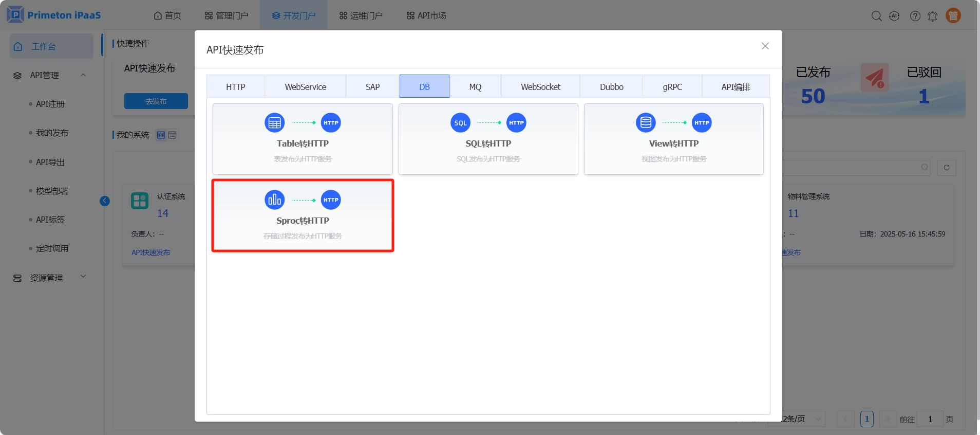Open the AI assistant icon in header
The height and width of the screenshot is (435, 980).
(x=894, y=16)
